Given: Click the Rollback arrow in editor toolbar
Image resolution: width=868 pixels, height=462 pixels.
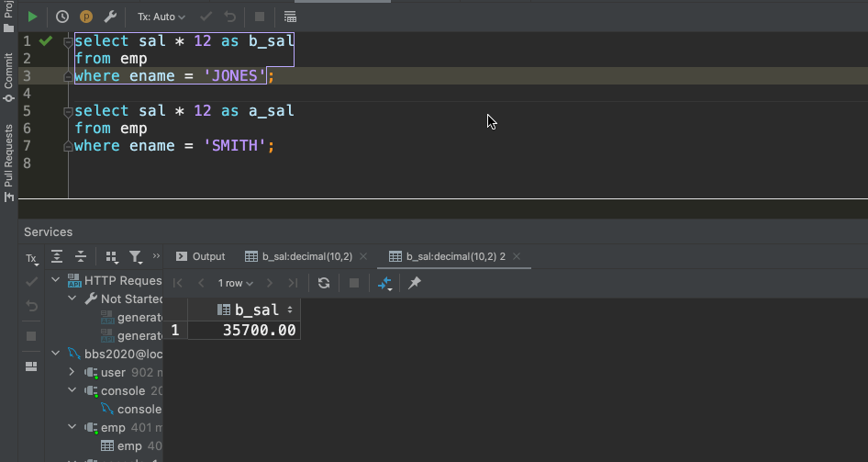Looking at the screenshot, I should point(229,17).
